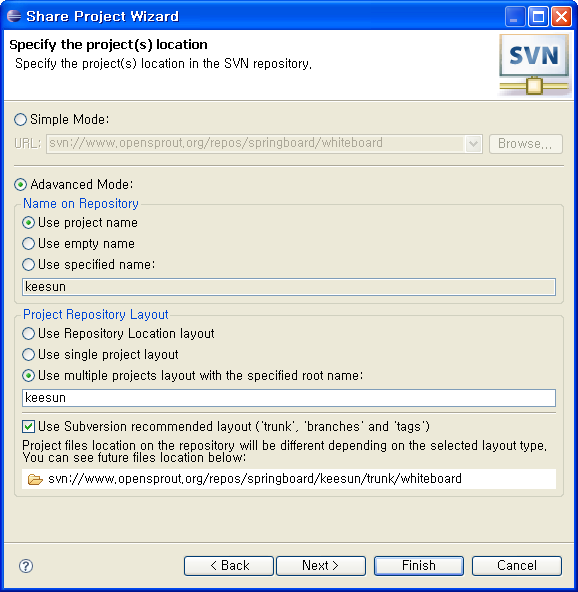Close the Share Project Wizard window
The image size is (578, 592).
(x=561, y=17)
